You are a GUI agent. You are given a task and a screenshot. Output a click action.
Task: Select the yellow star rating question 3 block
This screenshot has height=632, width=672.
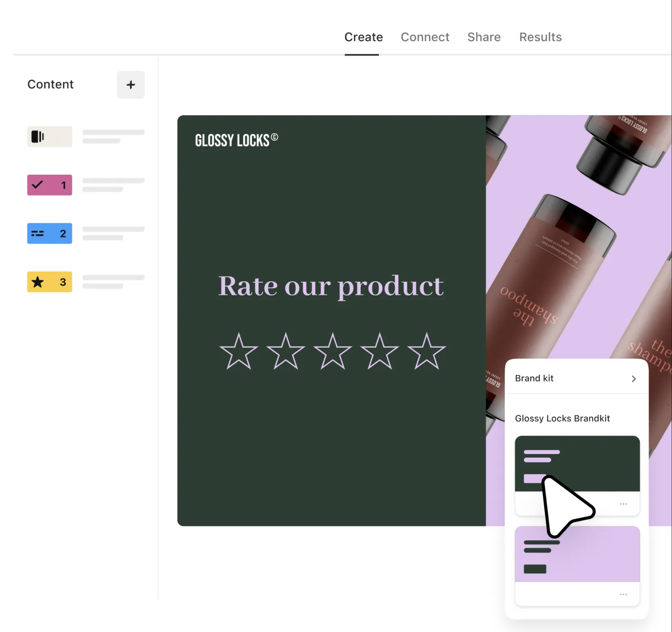(x=49, y=282)
